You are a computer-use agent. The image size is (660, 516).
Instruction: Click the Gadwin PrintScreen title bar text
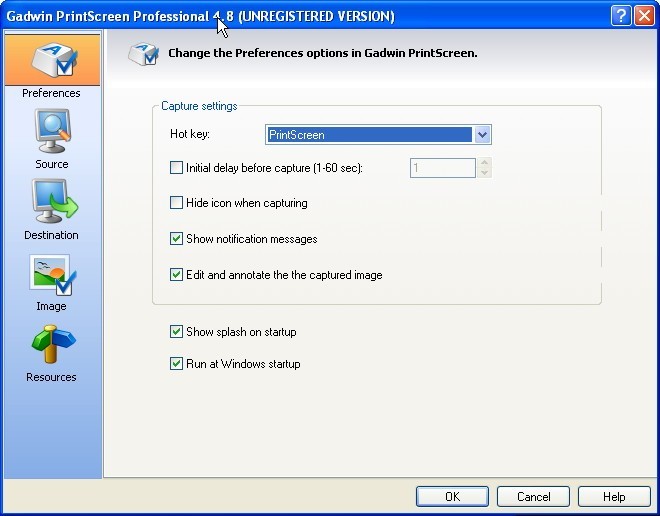pos(200,16)
